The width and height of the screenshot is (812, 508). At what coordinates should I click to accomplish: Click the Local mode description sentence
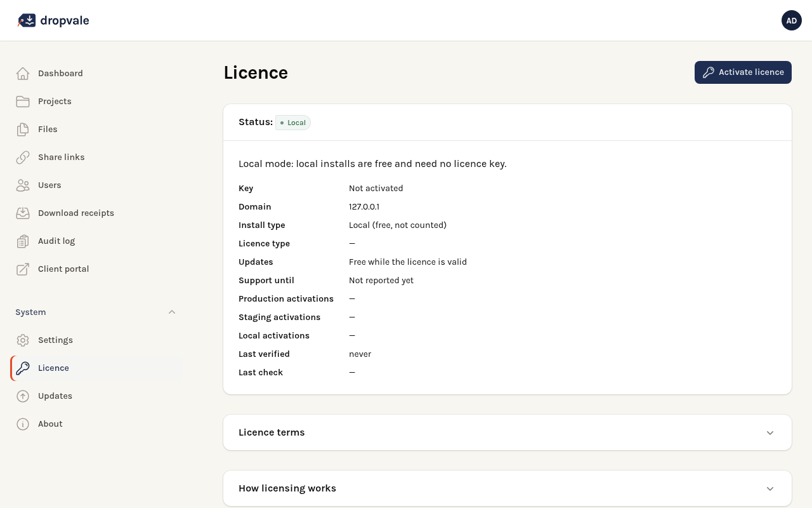click(372, 164)
